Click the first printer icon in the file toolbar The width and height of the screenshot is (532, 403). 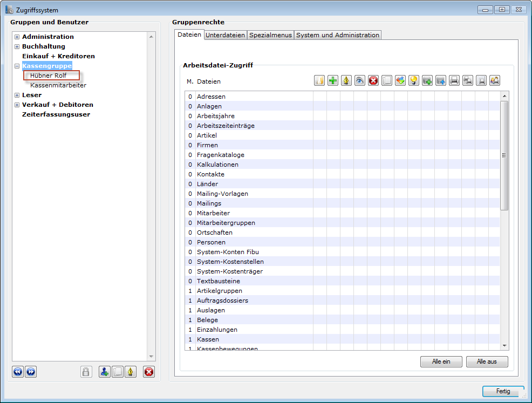454,80
